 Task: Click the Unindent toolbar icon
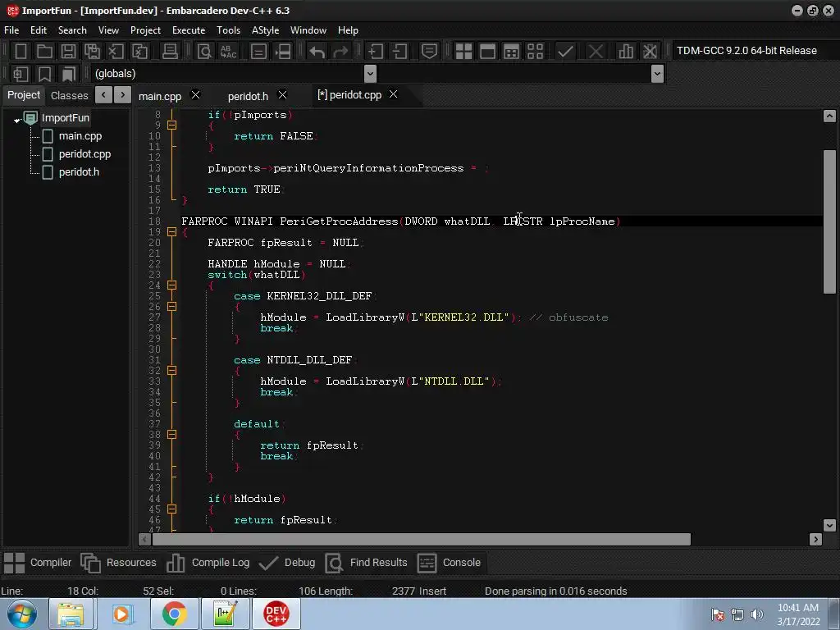399,52
